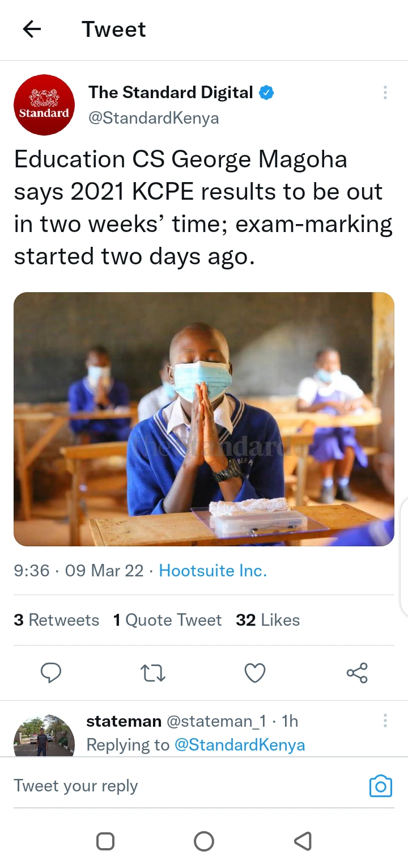Open tweet options three-dot menu
This screenshot has height=868, width=408.
coord(385,92)
